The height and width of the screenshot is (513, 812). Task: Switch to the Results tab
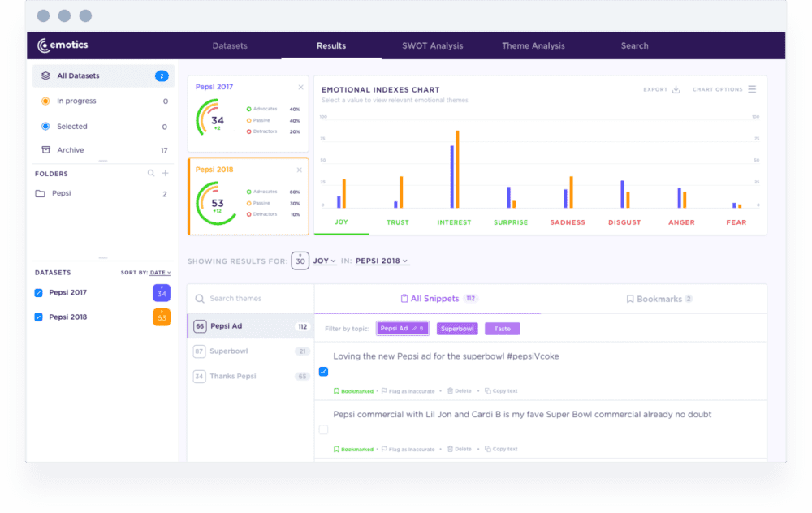[331, 45]
